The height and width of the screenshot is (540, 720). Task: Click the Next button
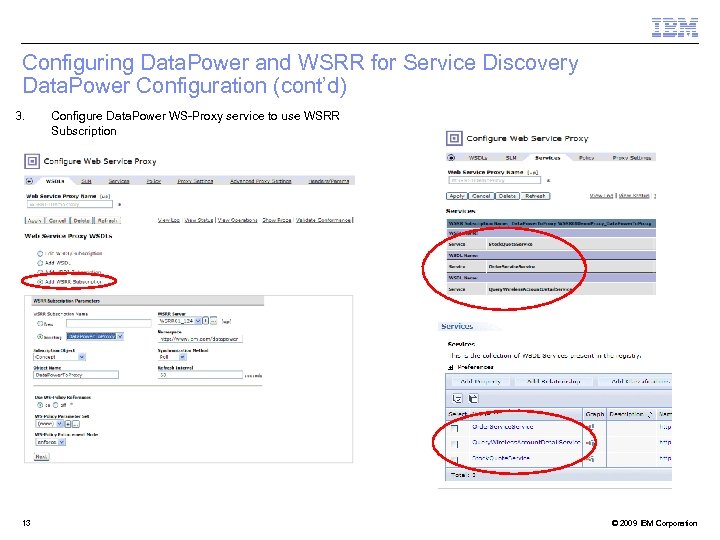[x=41, y=457]
